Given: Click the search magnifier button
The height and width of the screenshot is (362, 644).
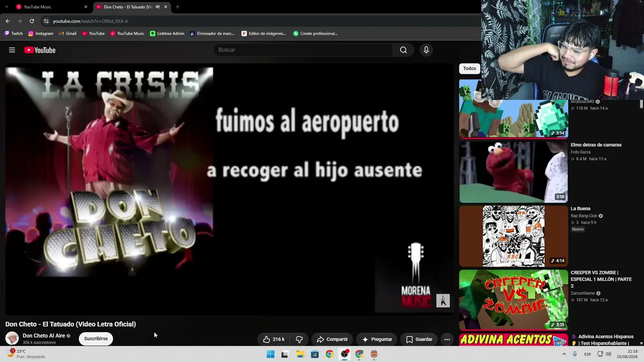Looking at the screenshot, I should tap(403, 50).
